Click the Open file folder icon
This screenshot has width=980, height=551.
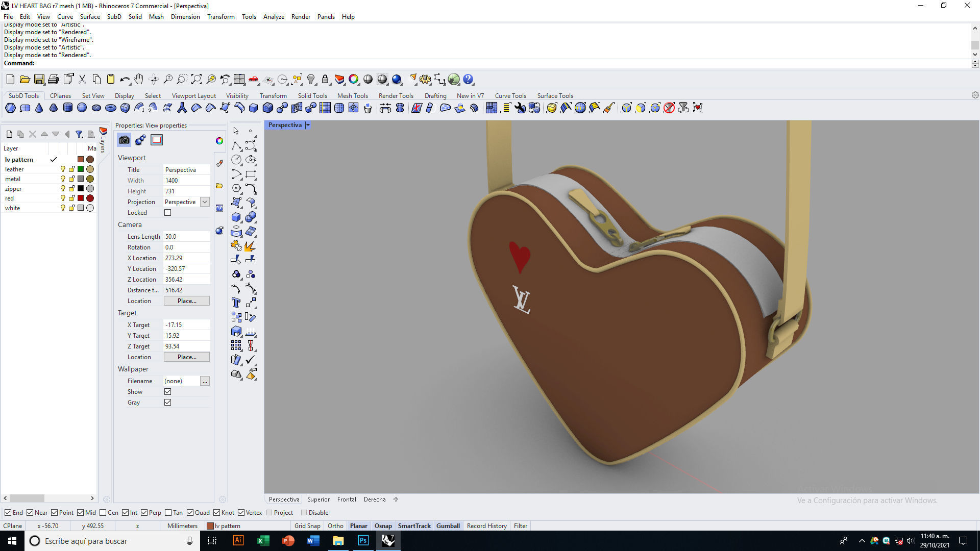coord(24,79)
